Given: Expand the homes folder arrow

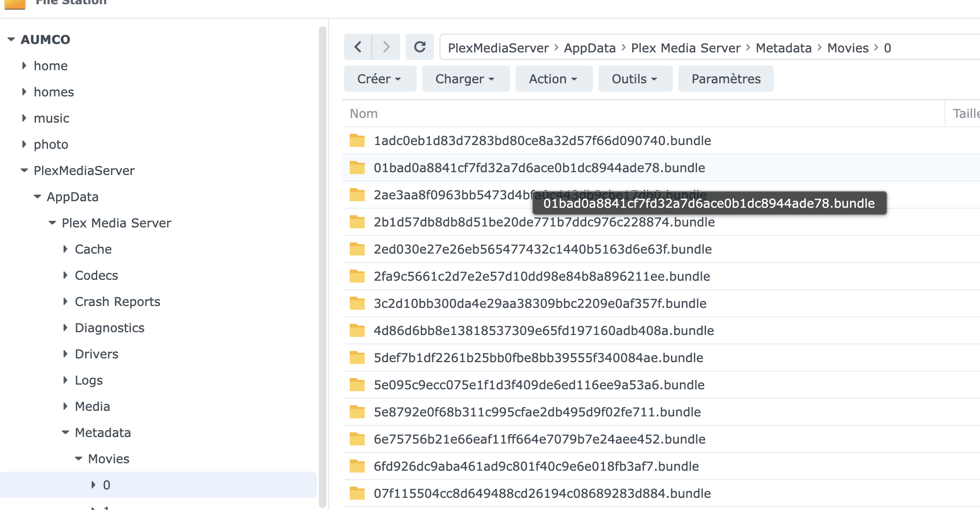Looking at the screenshot, I should click(24, 92).
